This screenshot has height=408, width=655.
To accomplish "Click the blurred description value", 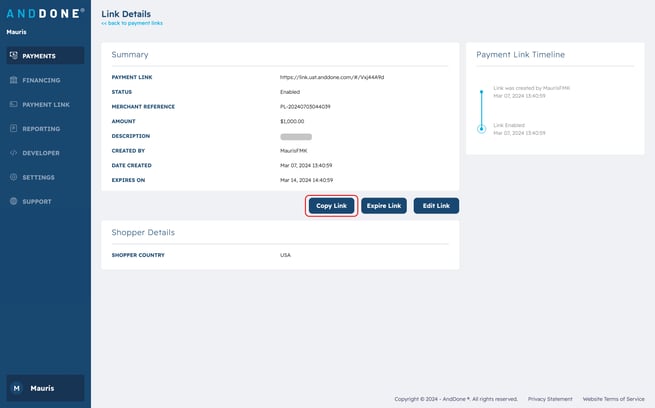I will click(x=296, y=137).
